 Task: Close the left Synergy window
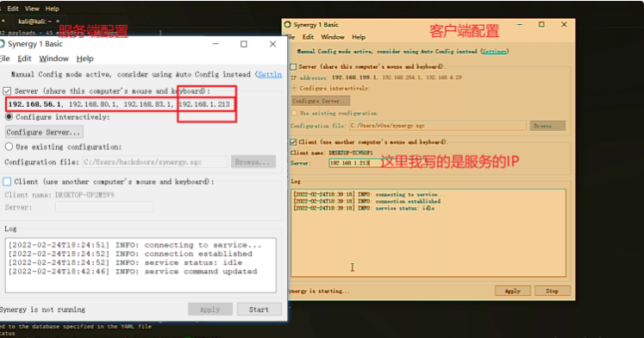(272, 44)
